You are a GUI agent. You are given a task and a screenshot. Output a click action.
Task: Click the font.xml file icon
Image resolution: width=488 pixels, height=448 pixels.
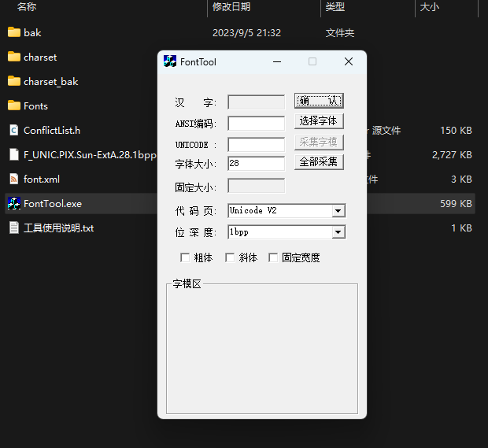(x=13, y=179)
